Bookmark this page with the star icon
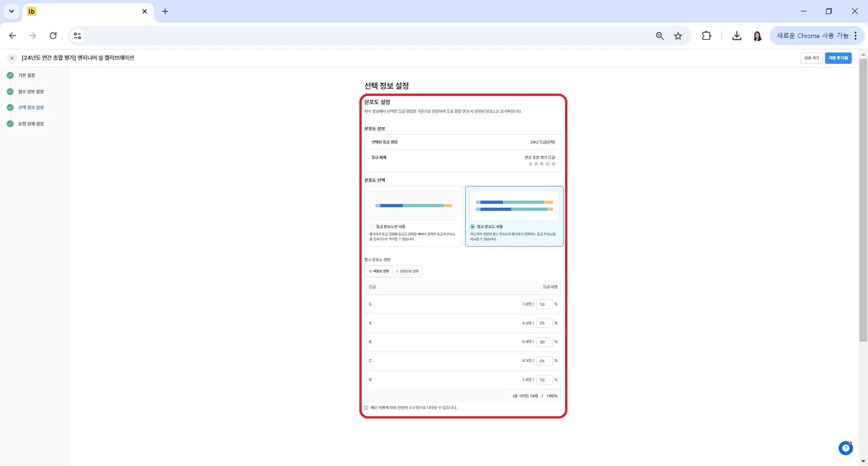Screen dimensions: 868x466 click(x=678, y=36)
